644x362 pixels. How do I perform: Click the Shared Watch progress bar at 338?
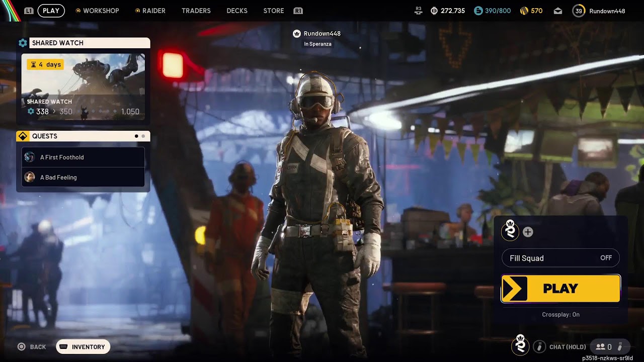point(83,112)
